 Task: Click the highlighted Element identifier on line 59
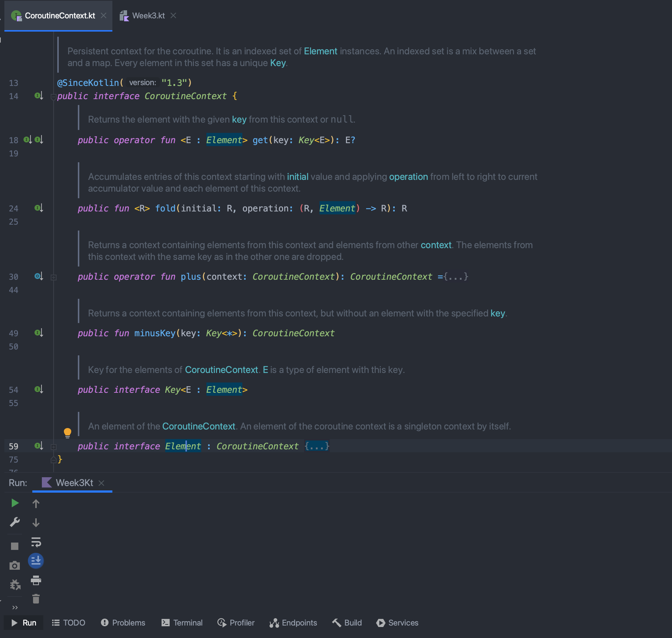coord(183,446)
